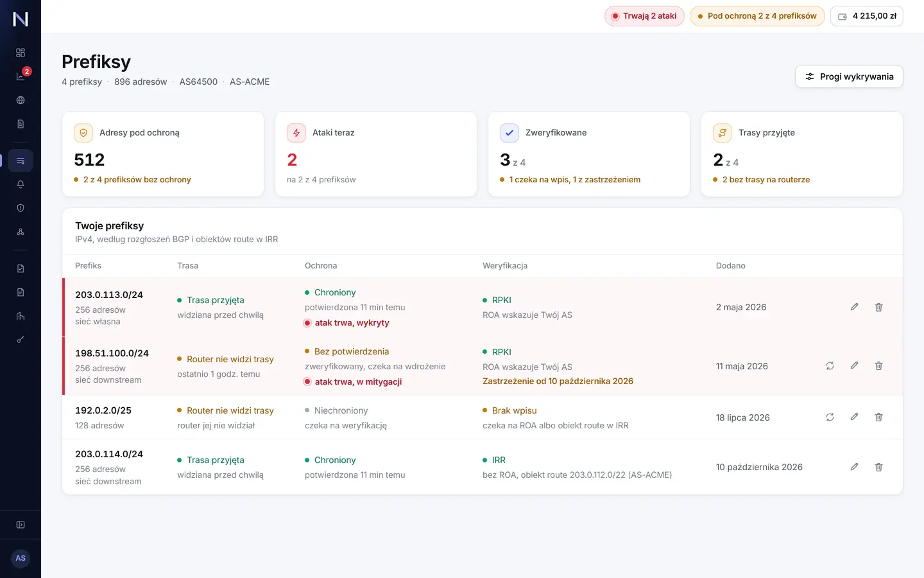The image size is (924, 578).
Task: Select the active prefixes list sidebar icon
Action: pos(21,161)
